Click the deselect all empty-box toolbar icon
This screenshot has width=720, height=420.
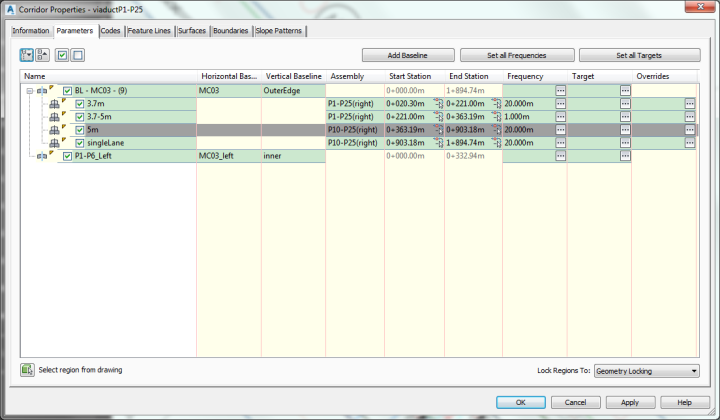click(78, 55)
